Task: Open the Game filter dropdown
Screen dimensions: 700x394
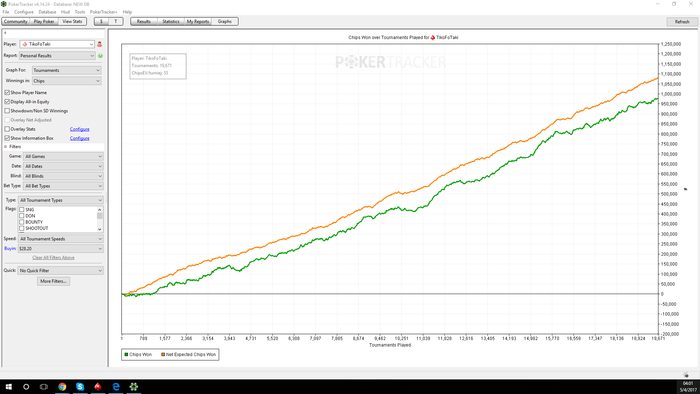Action: point(63,156)
